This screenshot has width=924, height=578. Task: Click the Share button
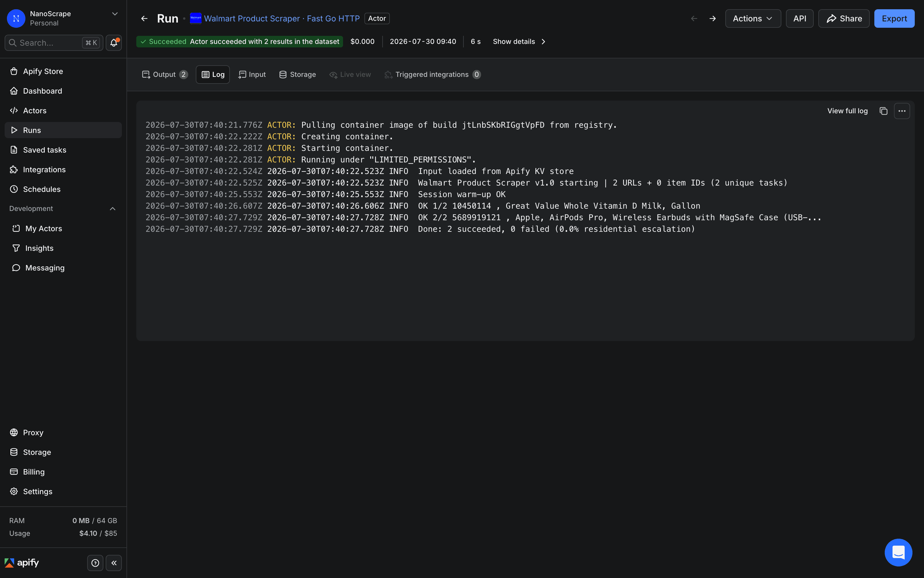[x=844, y=18]
